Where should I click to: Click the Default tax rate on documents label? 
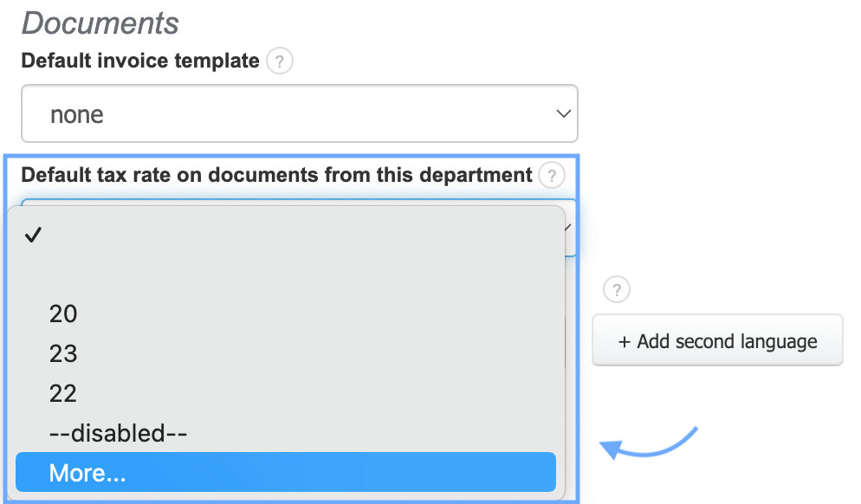tap(276, 176)
